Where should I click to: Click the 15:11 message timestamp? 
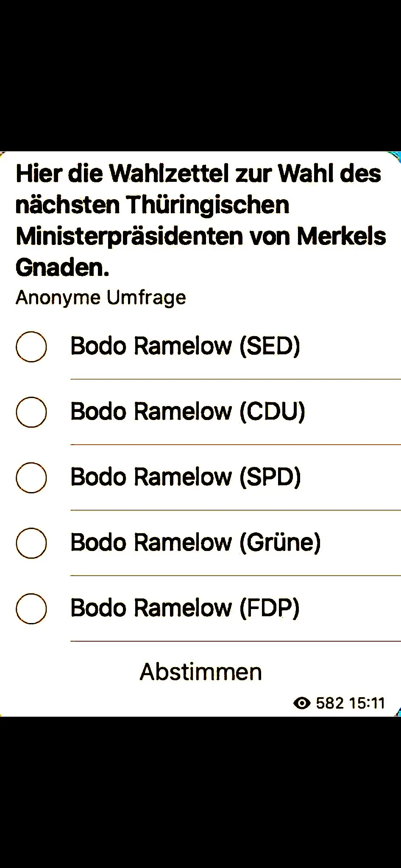[367, 703]
